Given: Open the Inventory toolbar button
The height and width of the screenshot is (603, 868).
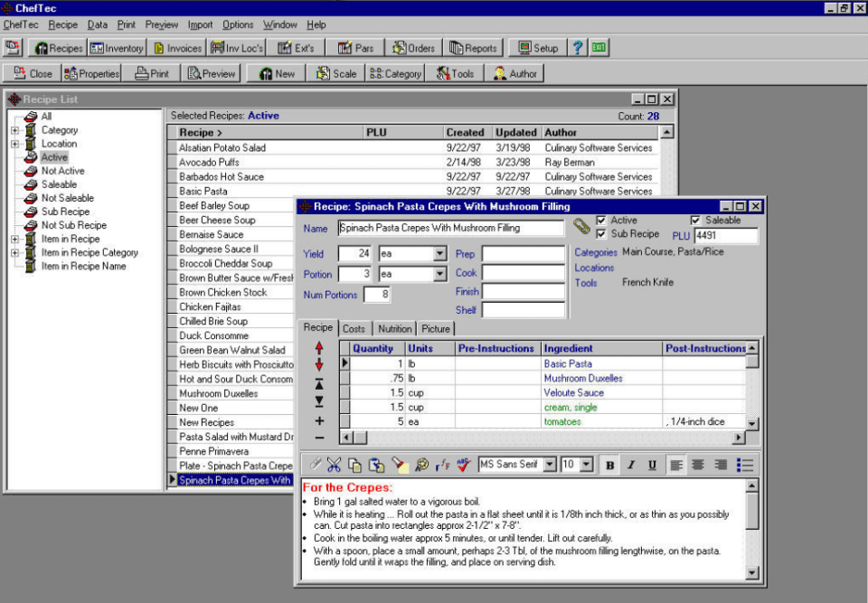Looking at the screenshot, I should pos(117,48).
